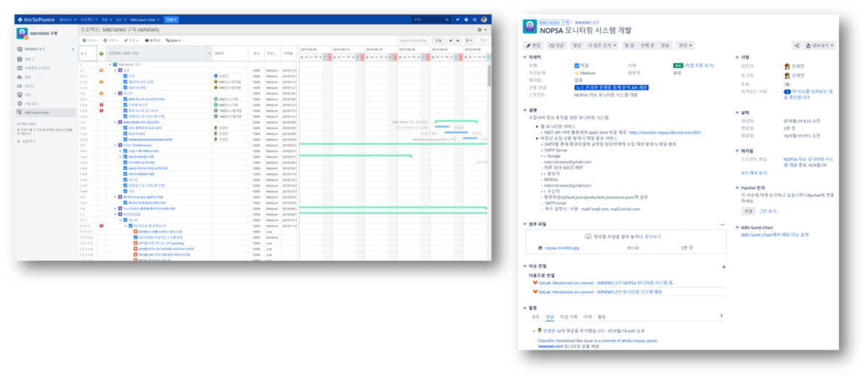Viewport: 868px width, 379px height.
Task: Click the search field in Jira header
Action: pyautogui.click(x=431, y=20)
